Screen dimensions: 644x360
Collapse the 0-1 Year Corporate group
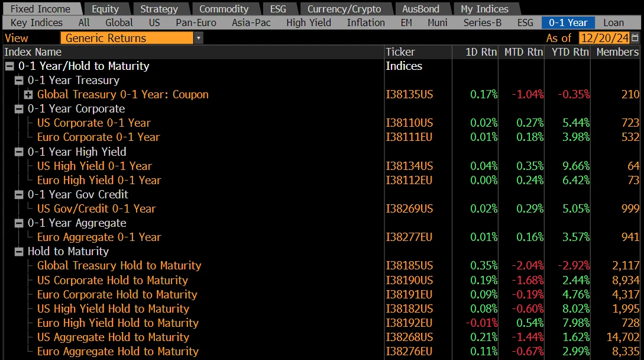pos(19,109)
